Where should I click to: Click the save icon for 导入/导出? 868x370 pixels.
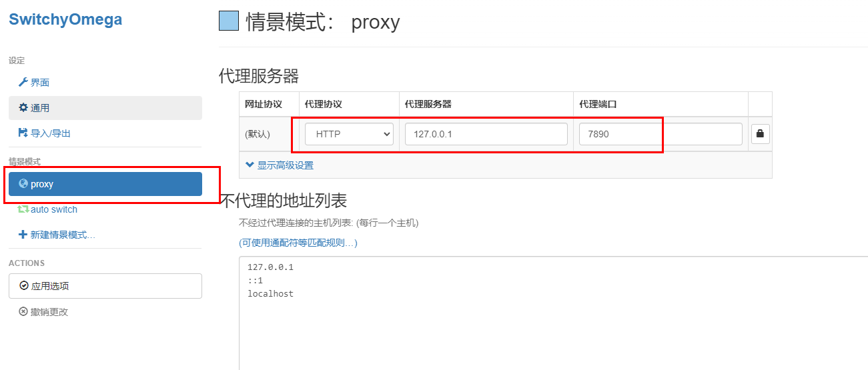point(23,133)
